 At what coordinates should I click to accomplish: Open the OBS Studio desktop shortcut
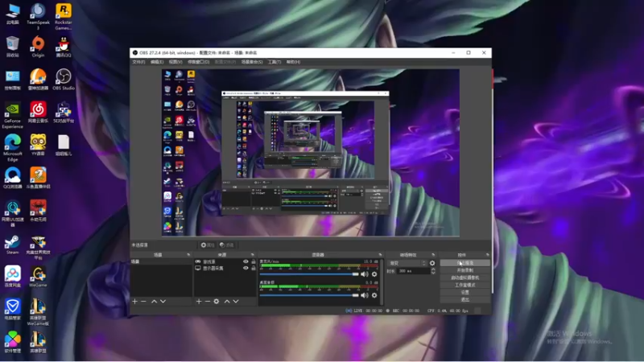64,80
